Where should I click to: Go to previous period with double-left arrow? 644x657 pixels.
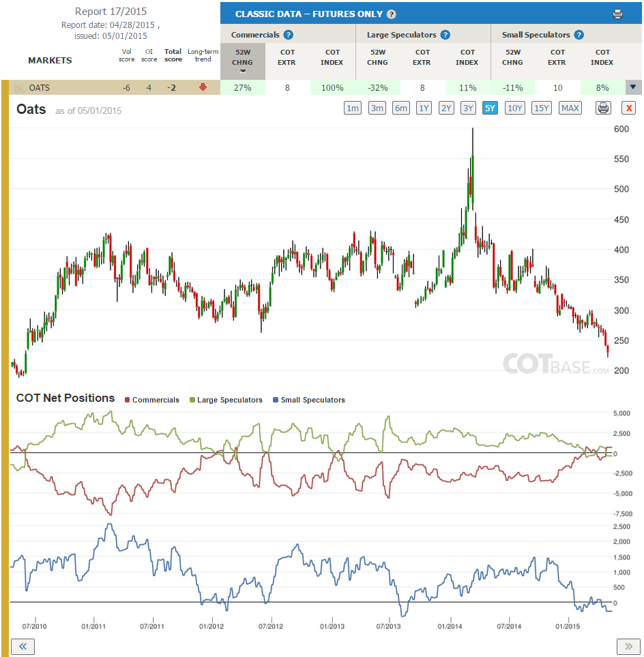tap(23, 647)
